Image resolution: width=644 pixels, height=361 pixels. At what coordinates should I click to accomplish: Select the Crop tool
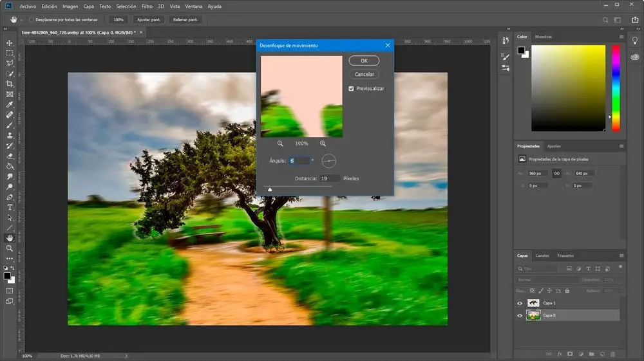coord(10,84)
